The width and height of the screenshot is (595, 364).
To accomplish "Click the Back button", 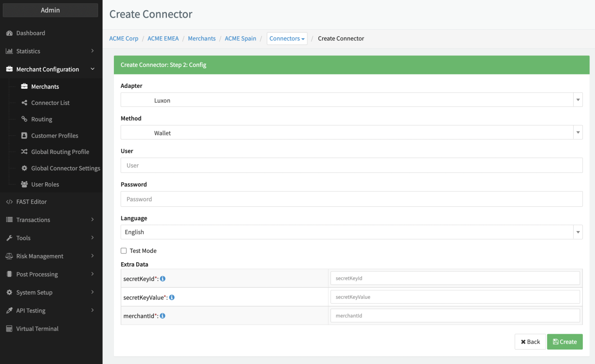I will (530, 342).
